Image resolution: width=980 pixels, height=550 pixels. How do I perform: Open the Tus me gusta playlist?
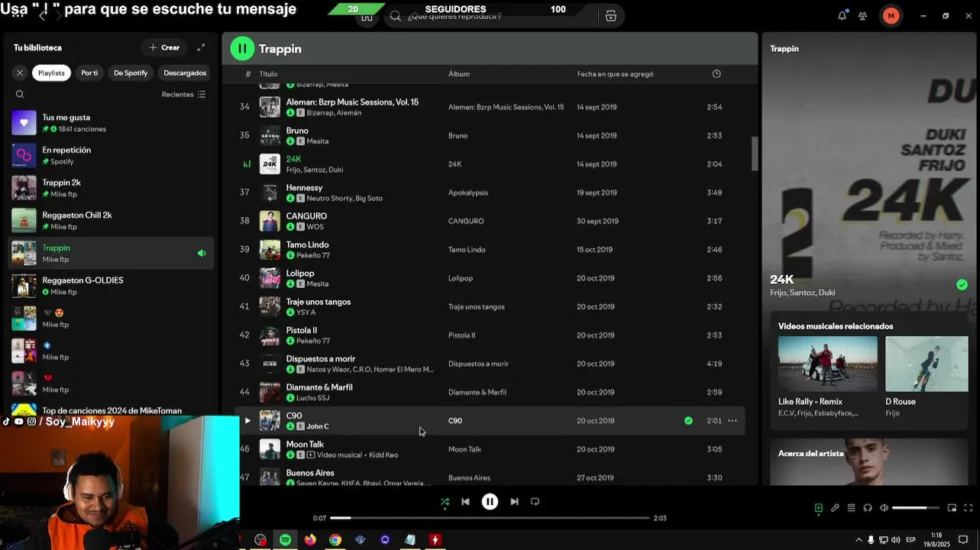(x=111, y=123)
